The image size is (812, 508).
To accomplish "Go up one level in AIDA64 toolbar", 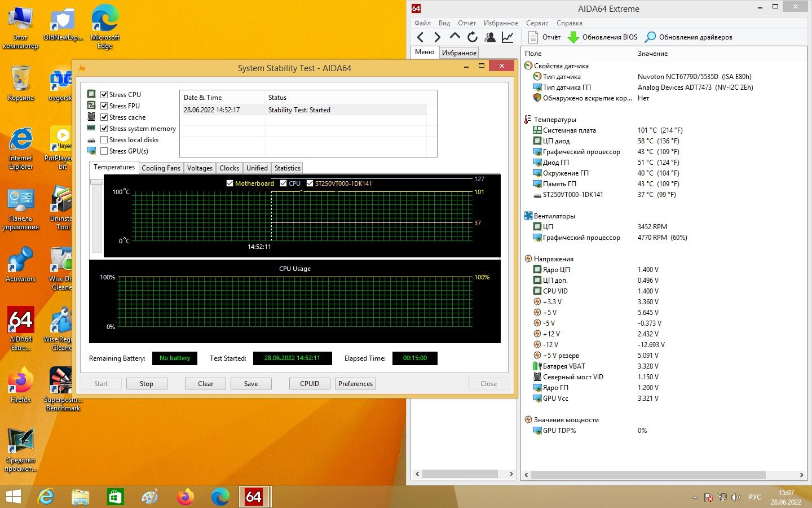I will [x=455, y=37].
